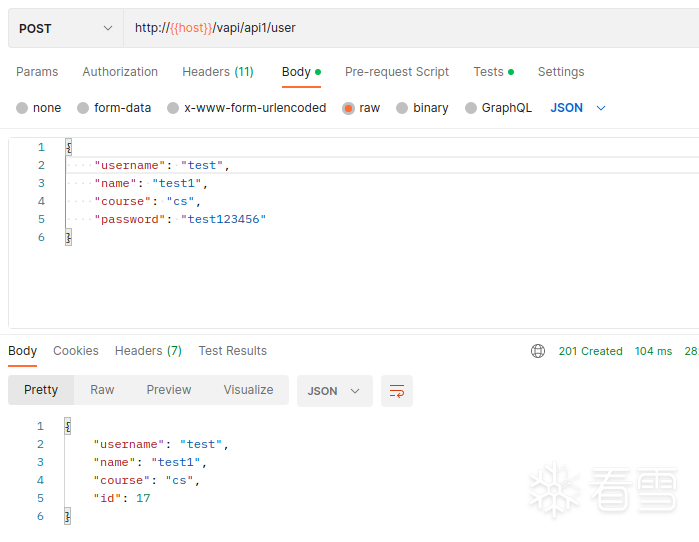Screen dimensions: 699x542
Task: Click the globe network information icon
Action: tap(538, 351)
